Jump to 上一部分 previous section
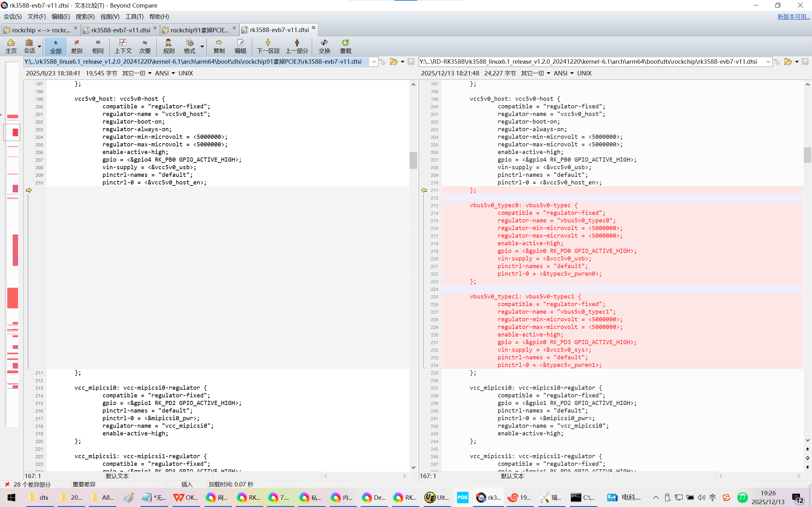The height and width of the screenshot is (507, 812). pos(297,46)
